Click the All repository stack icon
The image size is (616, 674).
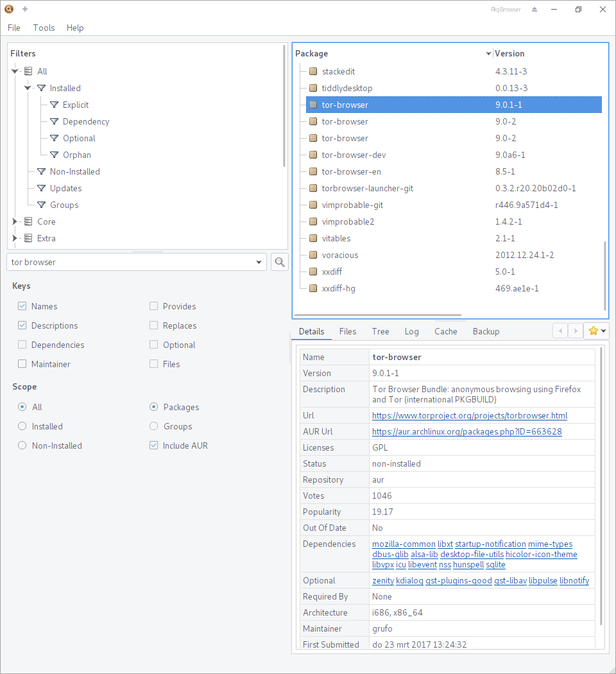(28, 71)
